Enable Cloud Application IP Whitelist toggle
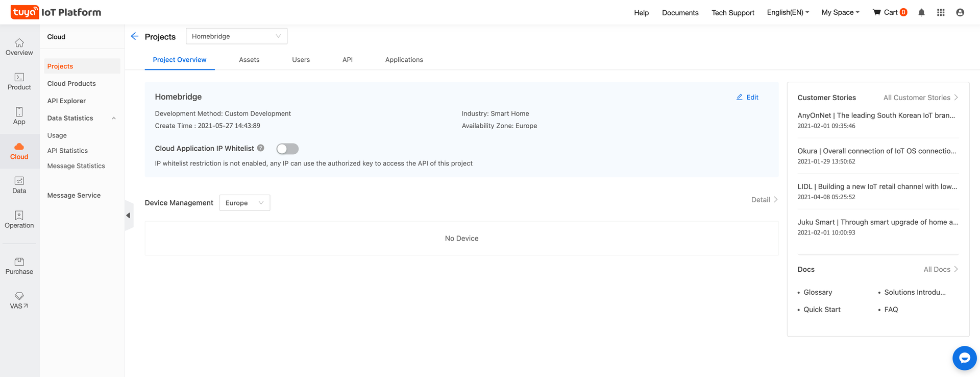 coord(287,149)
